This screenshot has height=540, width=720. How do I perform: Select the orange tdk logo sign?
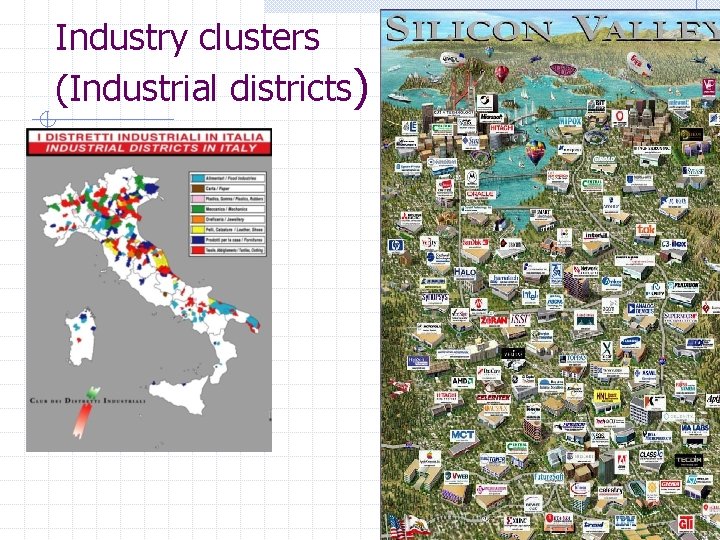click(x=646, y=230)
